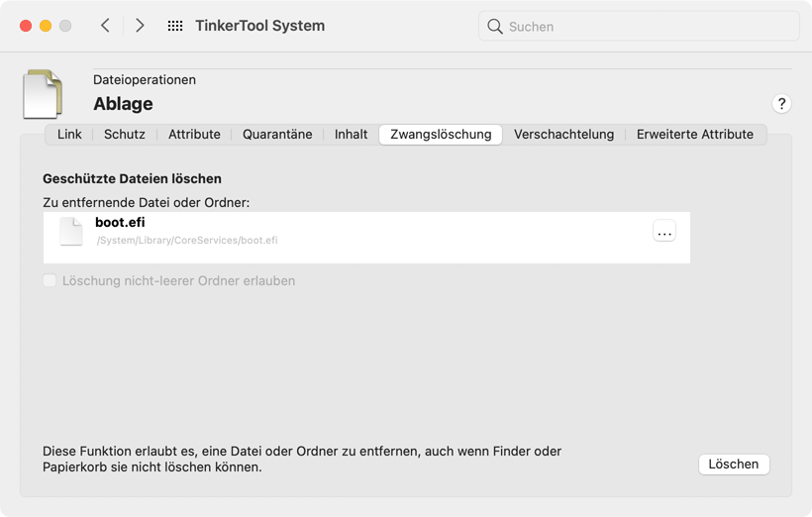Screen dimensions: 812x517
Task: Click the boot.efi file name
Action: [x=120, y=222]
